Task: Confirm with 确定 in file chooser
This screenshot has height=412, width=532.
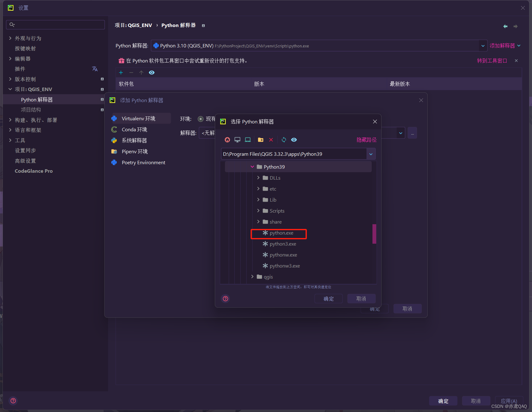Action: pyautogui.click(x=328, y=299)
